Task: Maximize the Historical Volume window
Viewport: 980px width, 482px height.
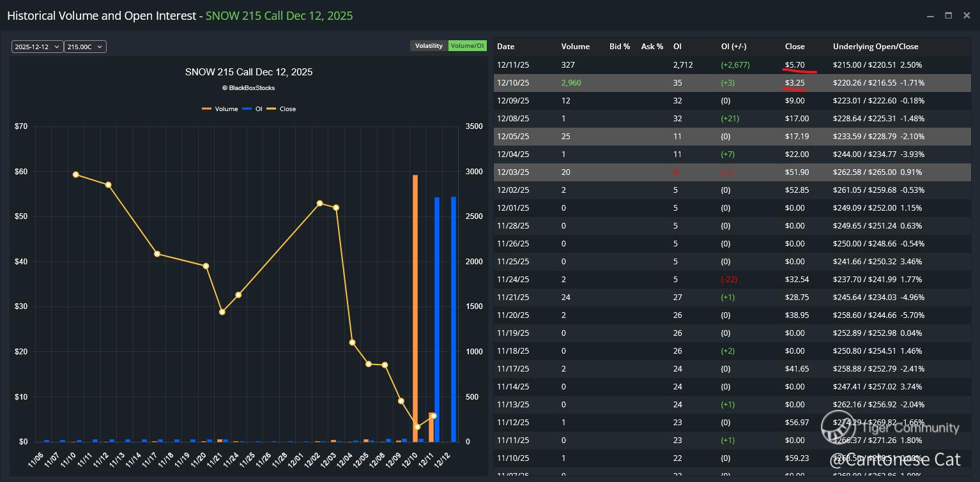Action: point(949,15)
